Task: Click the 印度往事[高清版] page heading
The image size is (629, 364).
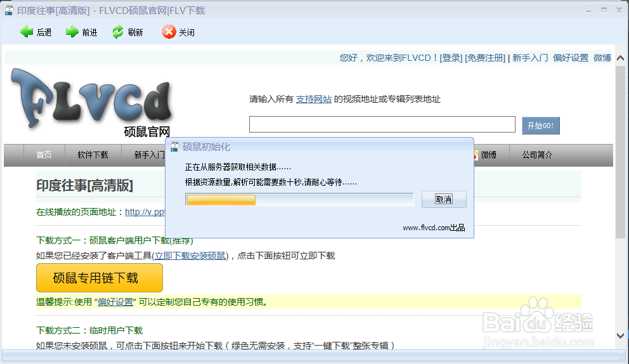Action: (84, 185)
